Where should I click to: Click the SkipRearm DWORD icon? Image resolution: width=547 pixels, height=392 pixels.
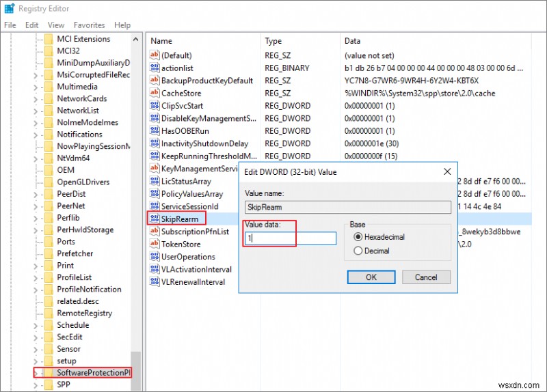point(155,219)
